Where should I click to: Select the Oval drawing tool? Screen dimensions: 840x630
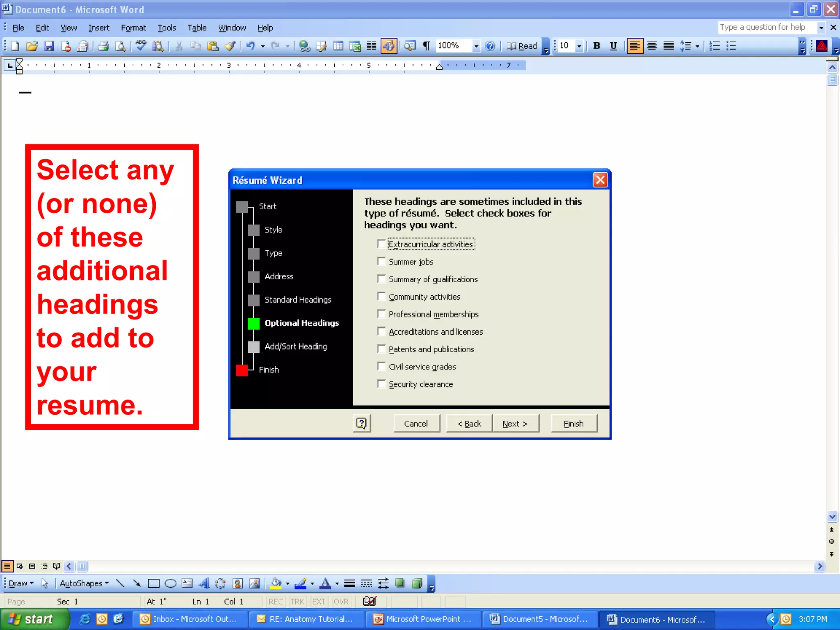[170, 583]
